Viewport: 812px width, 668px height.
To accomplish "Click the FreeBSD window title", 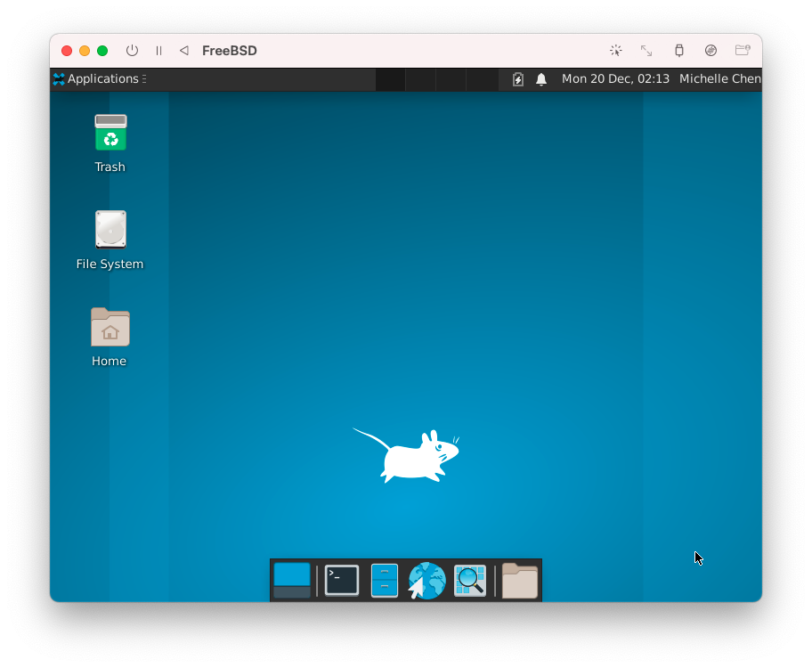I will [x=230, y=50].
